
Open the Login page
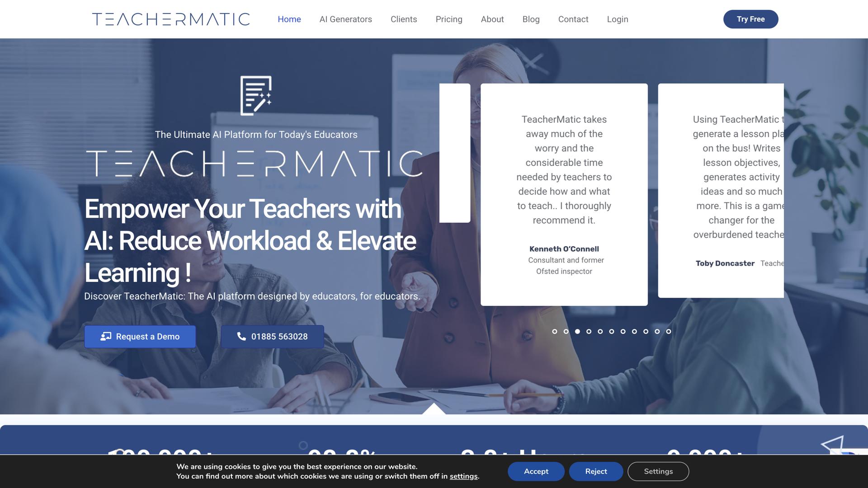(618, 19)
